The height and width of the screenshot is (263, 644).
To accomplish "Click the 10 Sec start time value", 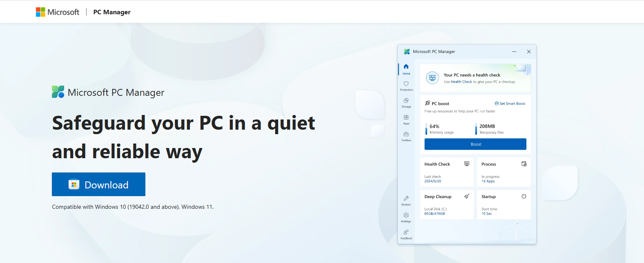I will pyautogui.click(x=487, y=214).
